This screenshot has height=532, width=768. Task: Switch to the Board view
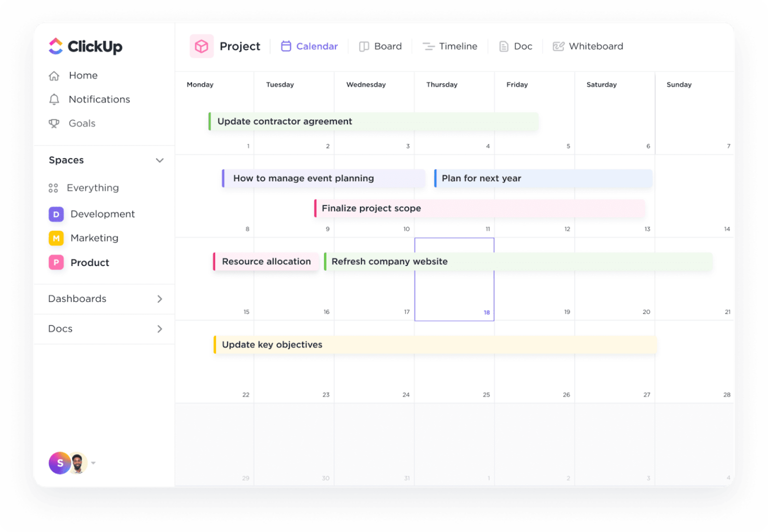point(380,46)
